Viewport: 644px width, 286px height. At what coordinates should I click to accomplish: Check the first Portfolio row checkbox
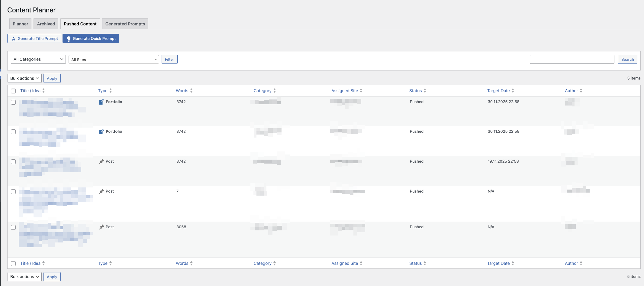click(13, 102)
